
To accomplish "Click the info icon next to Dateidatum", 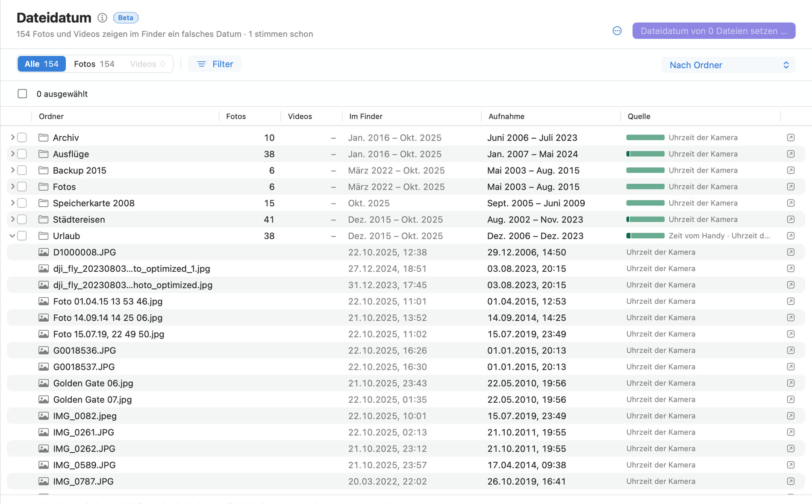I will (x=102, y=18).
